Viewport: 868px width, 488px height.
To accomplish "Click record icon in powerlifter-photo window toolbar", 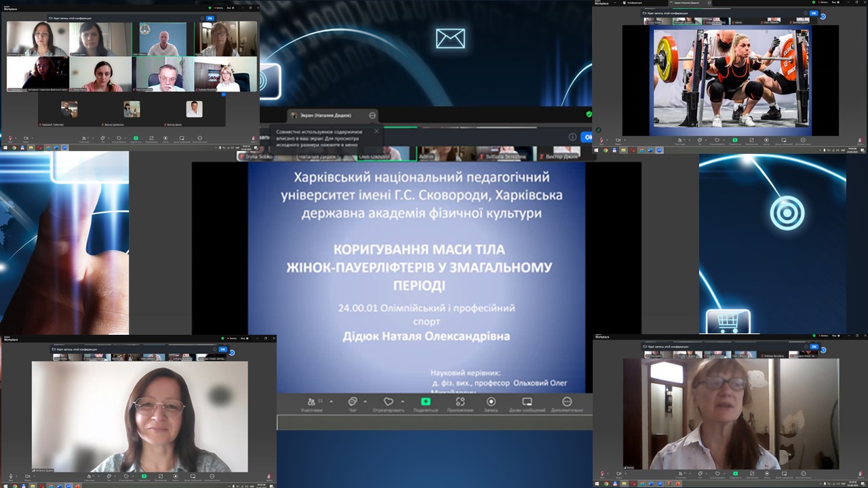I will [766, 141].
